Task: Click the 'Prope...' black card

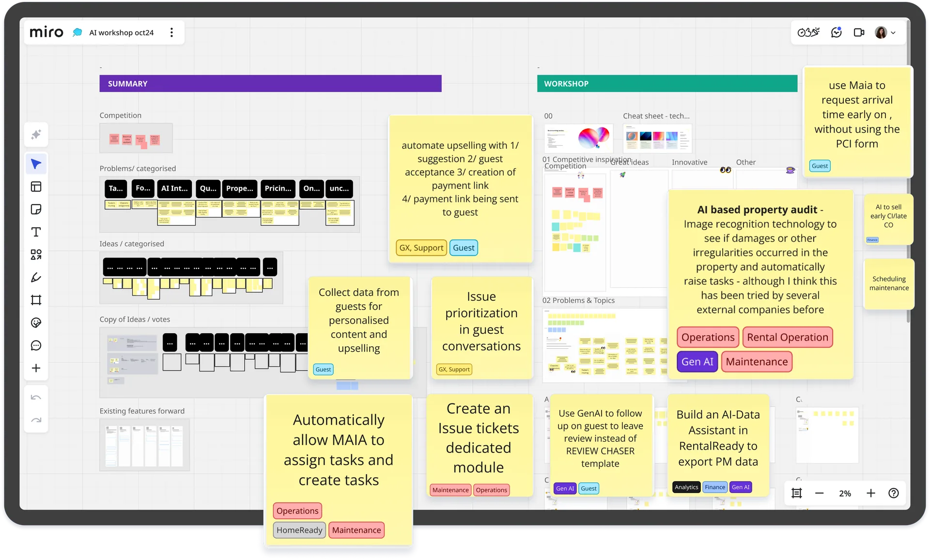Action: pos(240,188)
